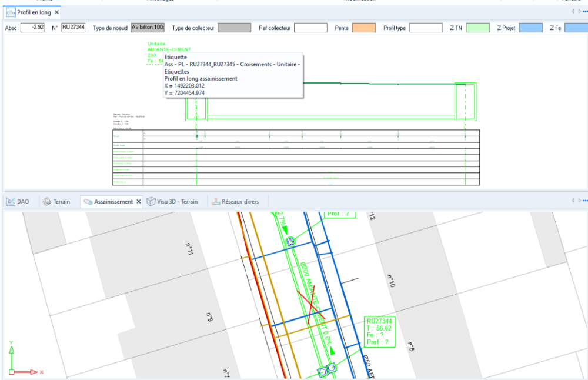Click the node number field RU27344
This screenshot has width=588, height=380.
[73, 28]
